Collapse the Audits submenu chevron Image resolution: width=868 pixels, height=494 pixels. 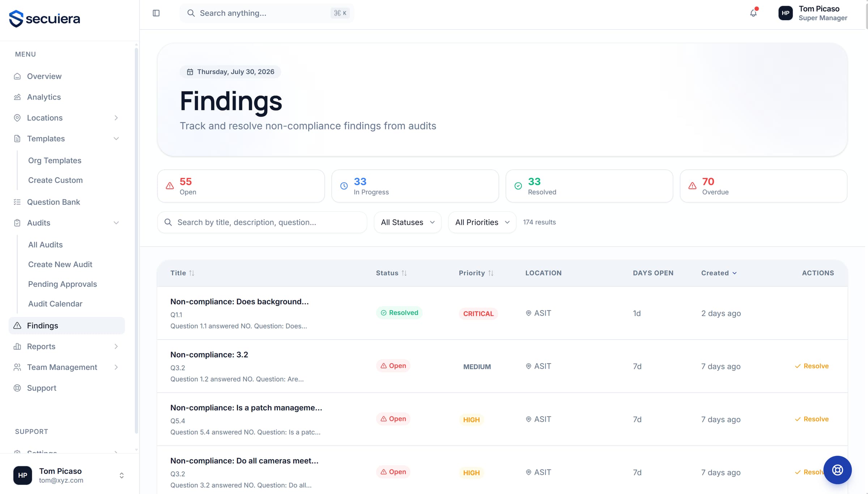pos(116,223)
